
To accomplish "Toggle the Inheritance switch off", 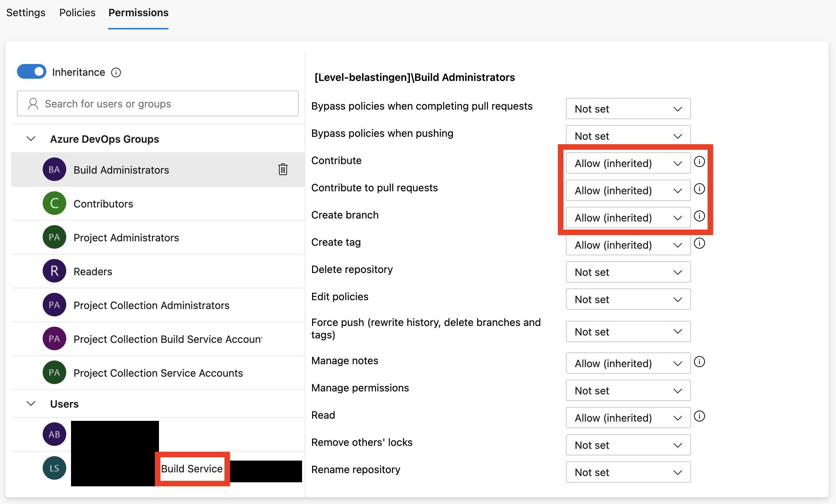I will pos(32,72).
